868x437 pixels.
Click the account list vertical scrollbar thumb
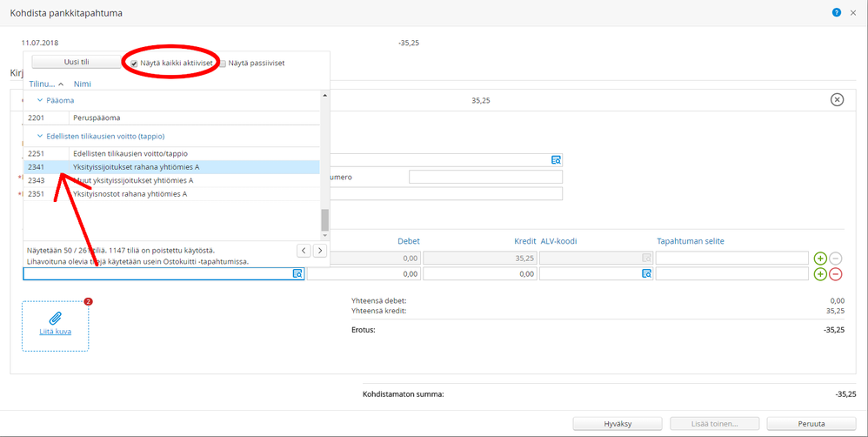click(325, 219)
